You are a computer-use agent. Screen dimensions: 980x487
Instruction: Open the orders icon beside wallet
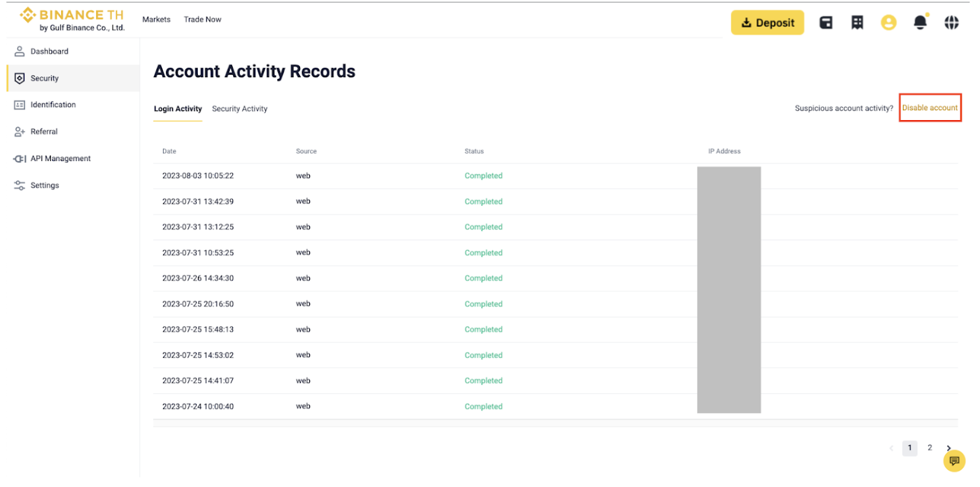(x=857, y=23)
